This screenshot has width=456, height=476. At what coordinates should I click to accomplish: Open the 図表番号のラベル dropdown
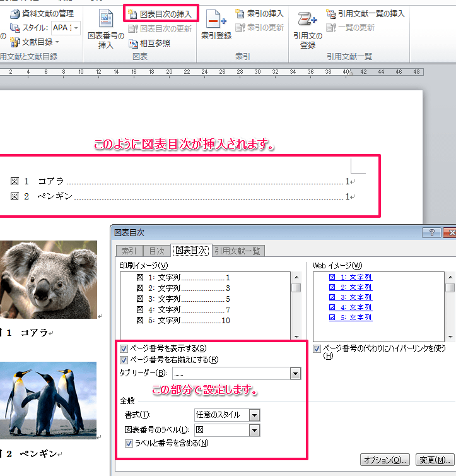tap(254, 430)
